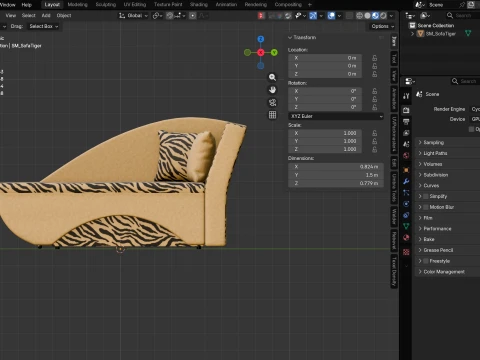Click the zoom magnifier icon in viewport
The image size is (480, 360).
tap(272, 77)
